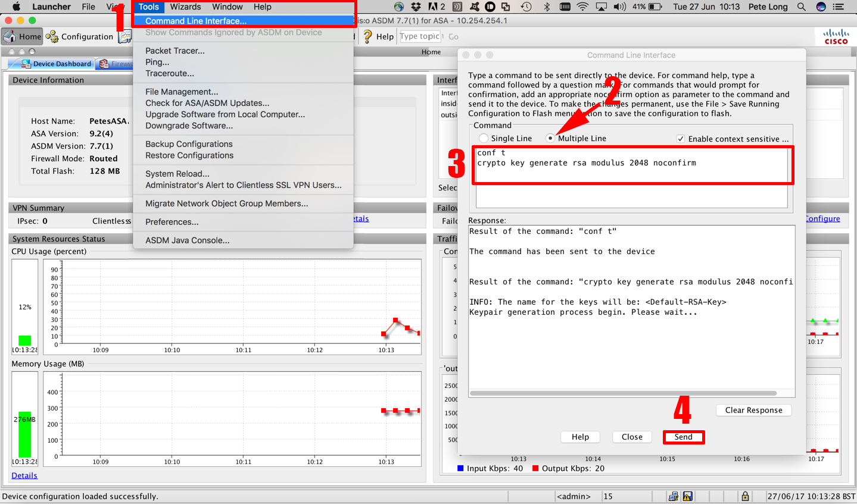Open the Tools menu
This screenshot has width=857, height=504.
(149, 7)
